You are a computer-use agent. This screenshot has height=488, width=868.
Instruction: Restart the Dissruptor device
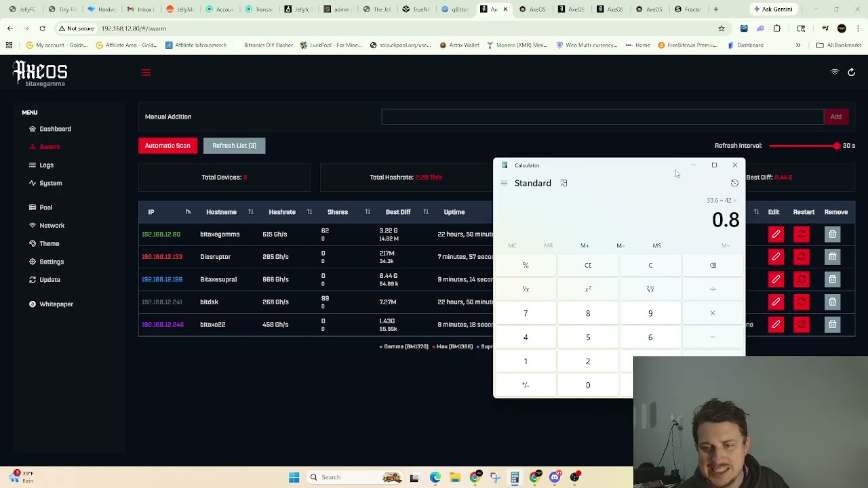click(x=802, y=257)
